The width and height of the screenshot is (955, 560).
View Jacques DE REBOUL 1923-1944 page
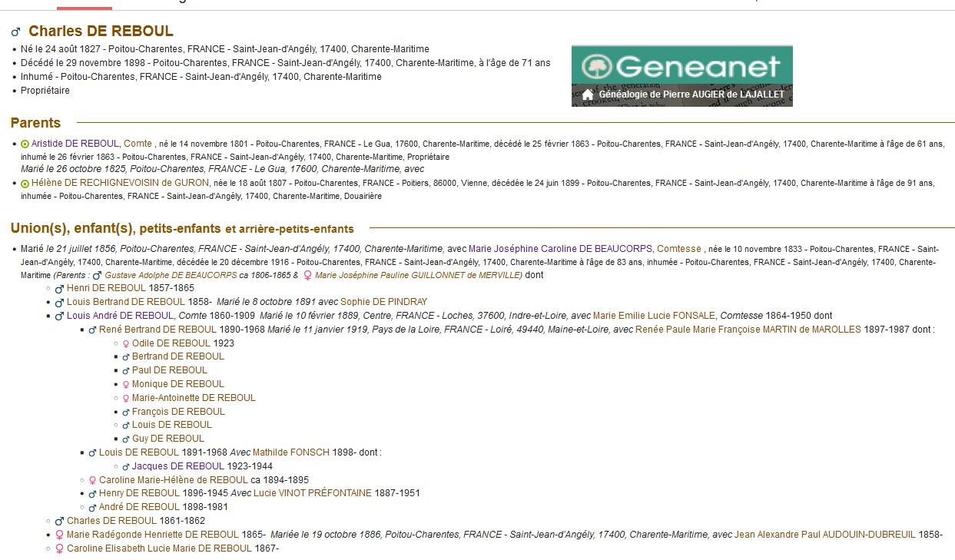(178, 466)
